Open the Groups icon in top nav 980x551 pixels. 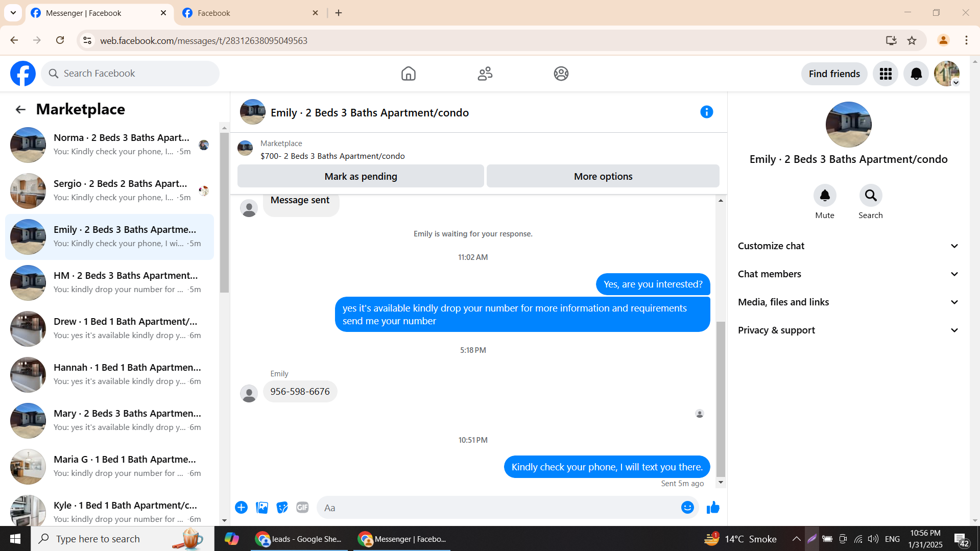pos(561,74)
